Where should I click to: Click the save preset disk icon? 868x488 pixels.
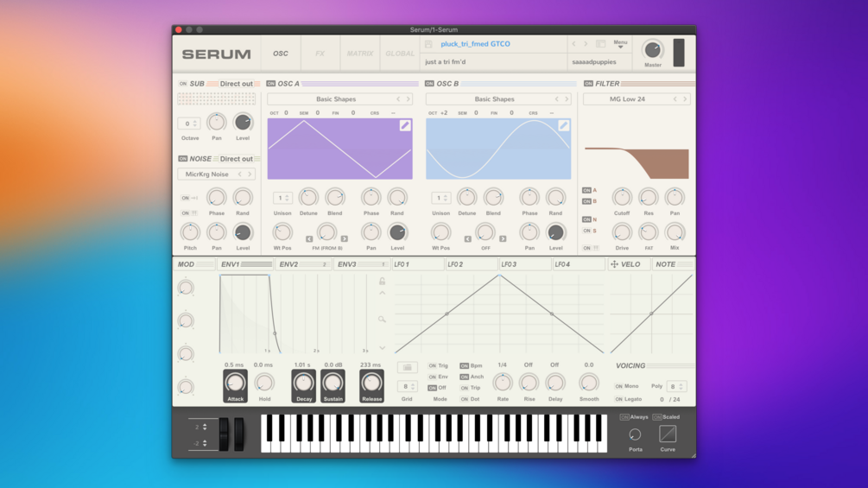tap(428, 44)
